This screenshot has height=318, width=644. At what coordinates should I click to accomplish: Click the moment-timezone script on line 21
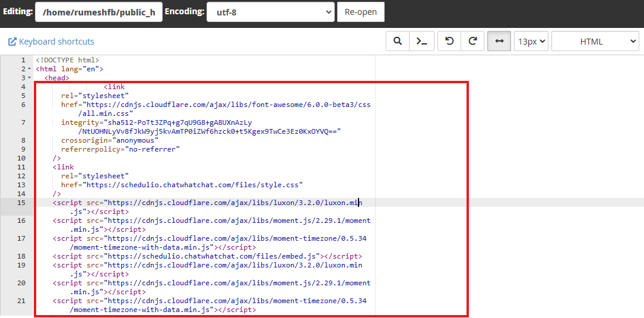(x=210, y=306)
